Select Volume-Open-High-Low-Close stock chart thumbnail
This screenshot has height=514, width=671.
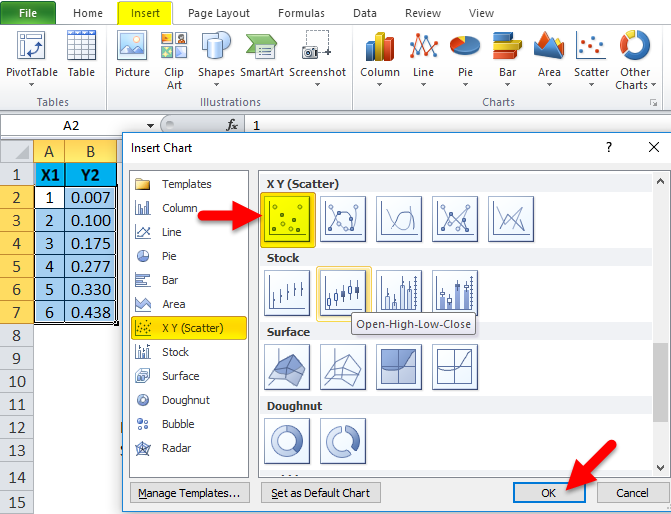pyautogui.click(x=455, y=293)
